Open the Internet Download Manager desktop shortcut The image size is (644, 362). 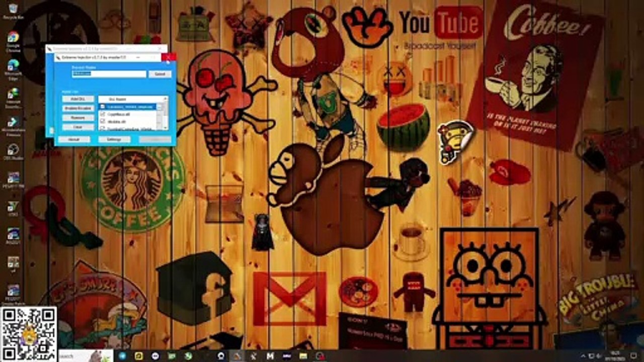click(x=13, y=97)
